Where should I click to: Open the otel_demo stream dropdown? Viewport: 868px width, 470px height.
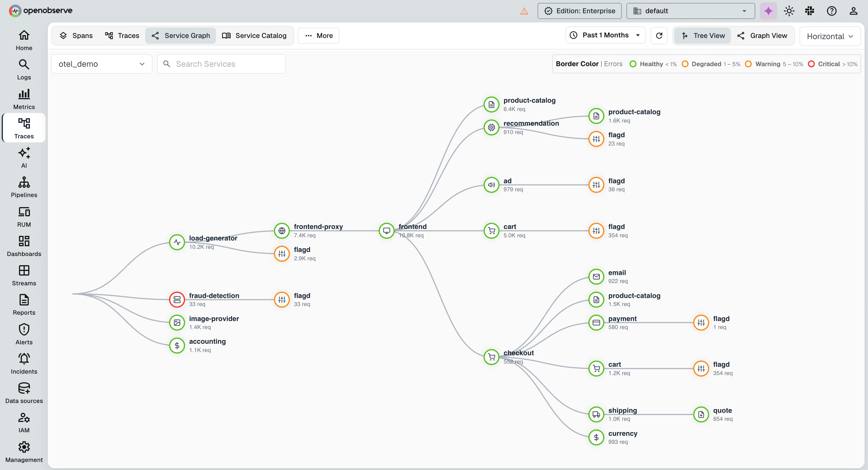pos(102,64)
